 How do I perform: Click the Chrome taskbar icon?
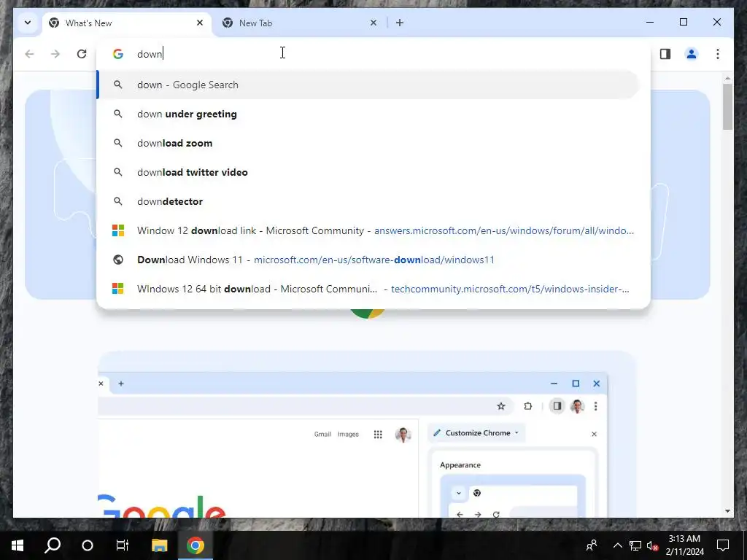pos(196,545)
